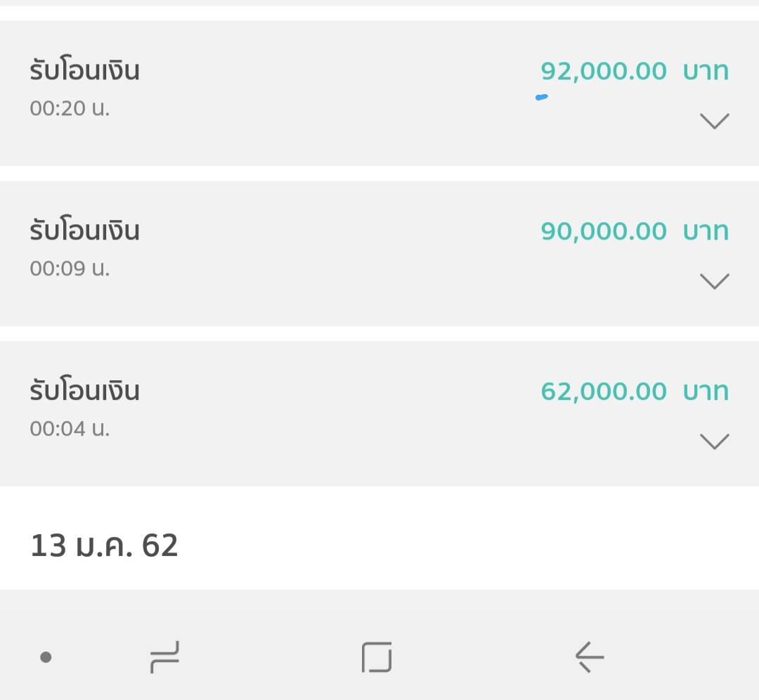This screenshot has height=700, width=759.
Task: Open recent apps from the navigation bar
Action: (x=164, y=657)
